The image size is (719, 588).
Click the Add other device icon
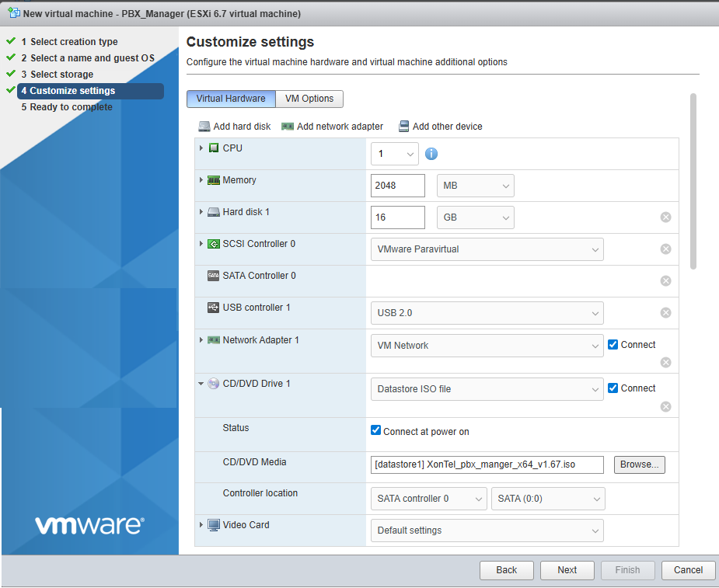click(x=403, y=127)
